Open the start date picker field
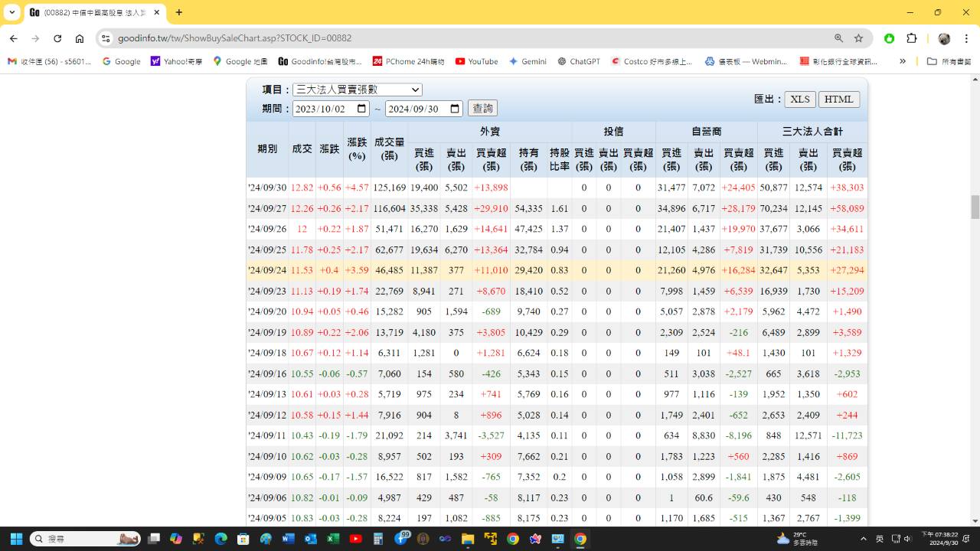 tap(331, 109)
